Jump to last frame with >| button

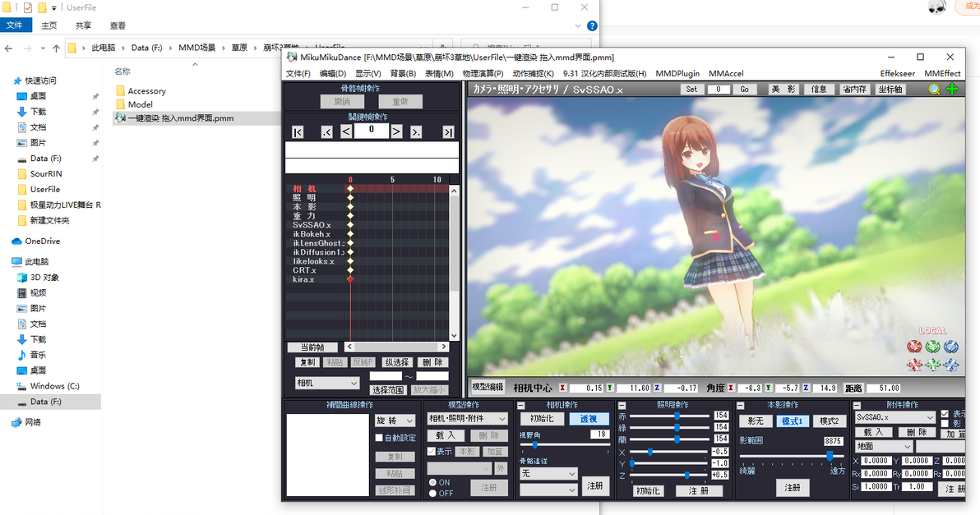click(448, 131)
